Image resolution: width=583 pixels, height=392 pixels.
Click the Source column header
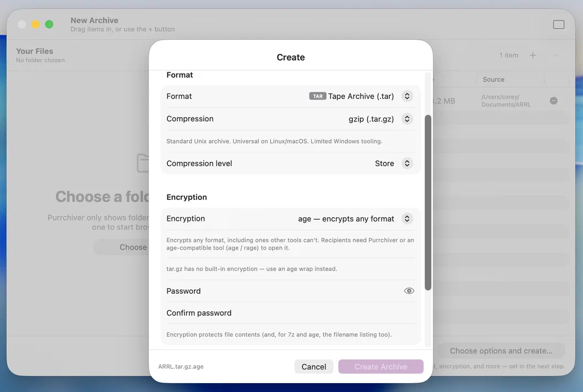[x=494, y=80]
